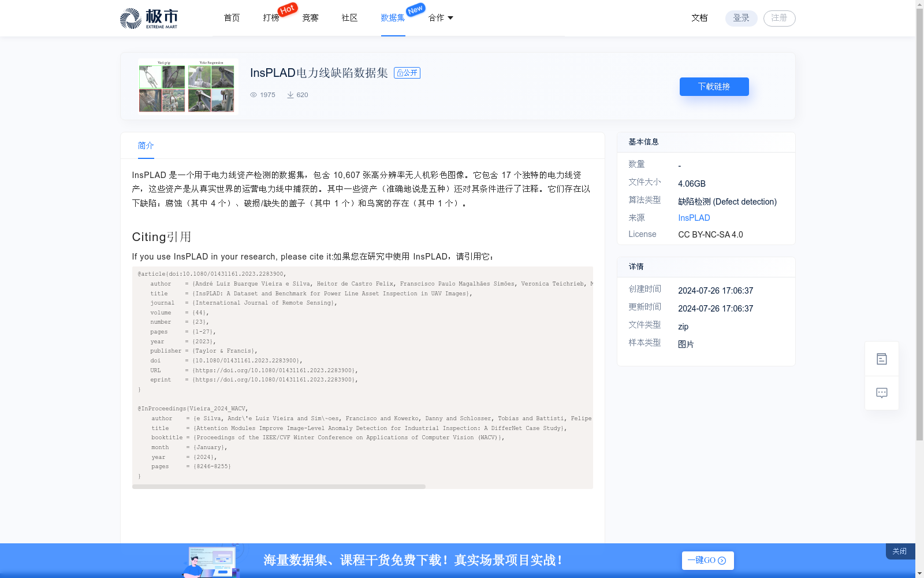Click the New badge above 数据集
Viewport: 924px width, 578px height.
pos(416,10)
